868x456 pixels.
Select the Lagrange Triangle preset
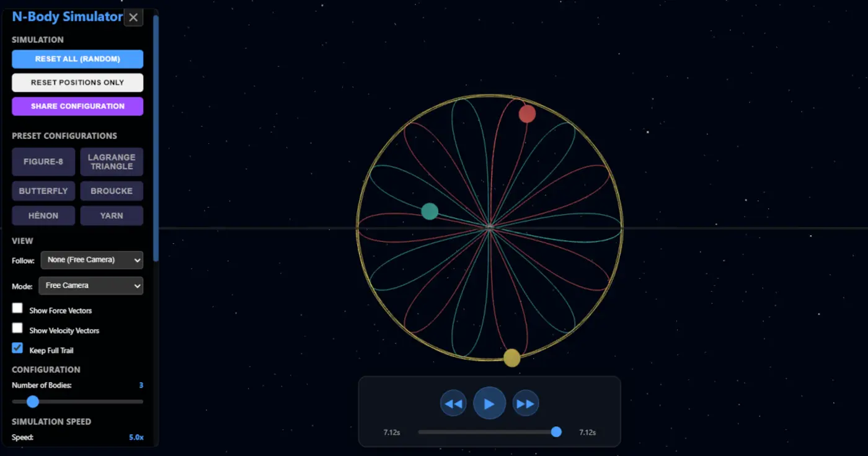point(112,161)
